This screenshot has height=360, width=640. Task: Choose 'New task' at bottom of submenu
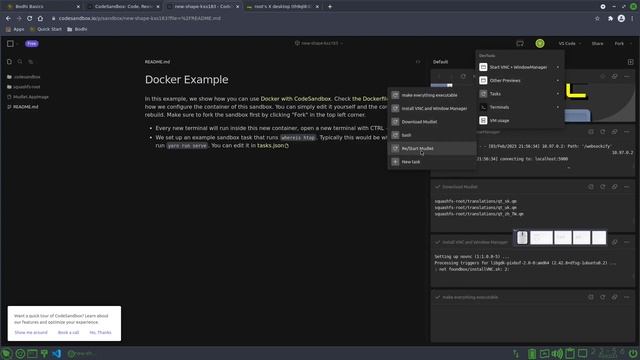(432, 162)
